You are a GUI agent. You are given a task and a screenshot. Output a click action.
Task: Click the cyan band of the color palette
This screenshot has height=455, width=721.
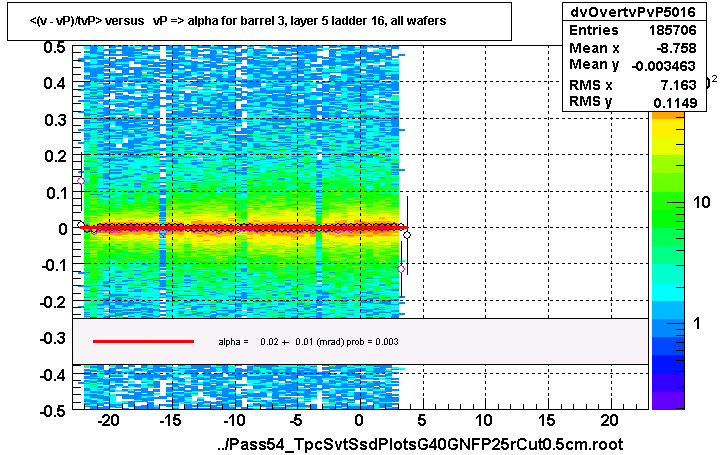tap(668, 292)
